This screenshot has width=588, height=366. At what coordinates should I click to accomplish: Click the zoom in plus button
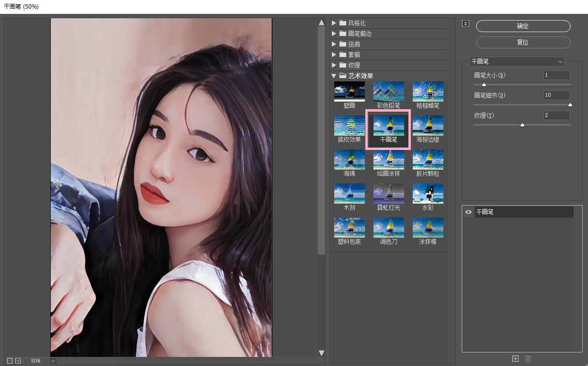18,361
